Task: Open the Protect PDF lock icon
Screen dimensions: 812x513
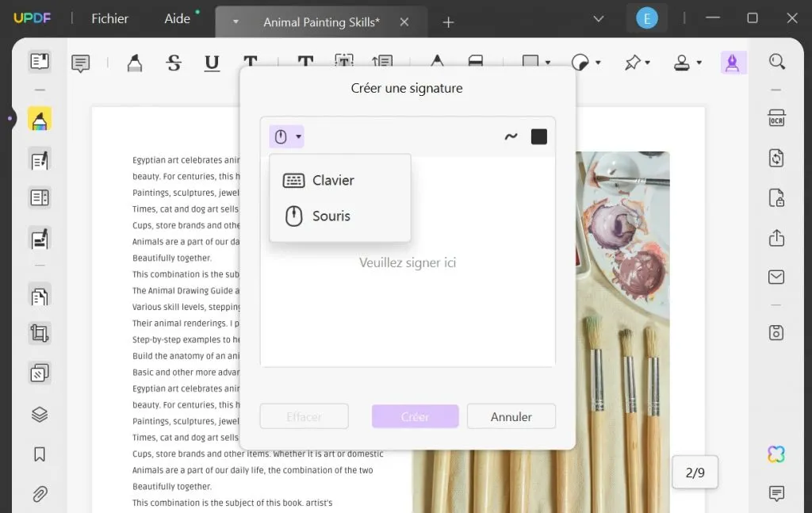Action: pyautogui.click(x=776, y=197)
